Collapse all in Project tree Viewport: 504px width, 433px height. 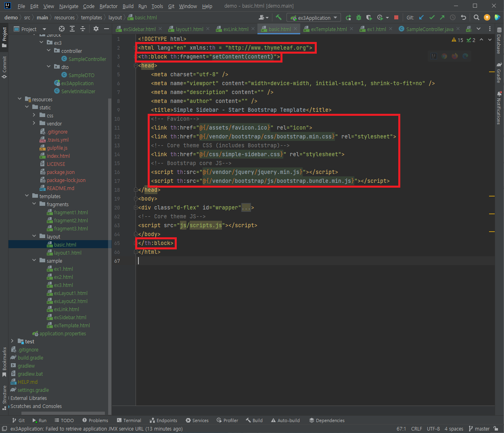pyautogui.click(x=82, y=29)
